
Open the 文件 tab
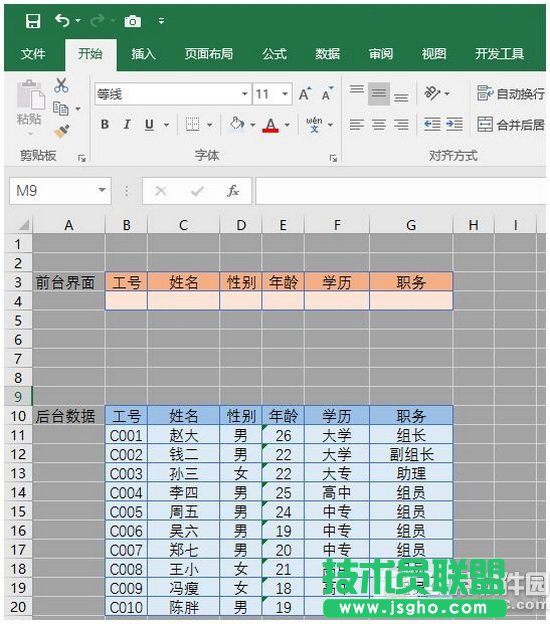[33, 54]
